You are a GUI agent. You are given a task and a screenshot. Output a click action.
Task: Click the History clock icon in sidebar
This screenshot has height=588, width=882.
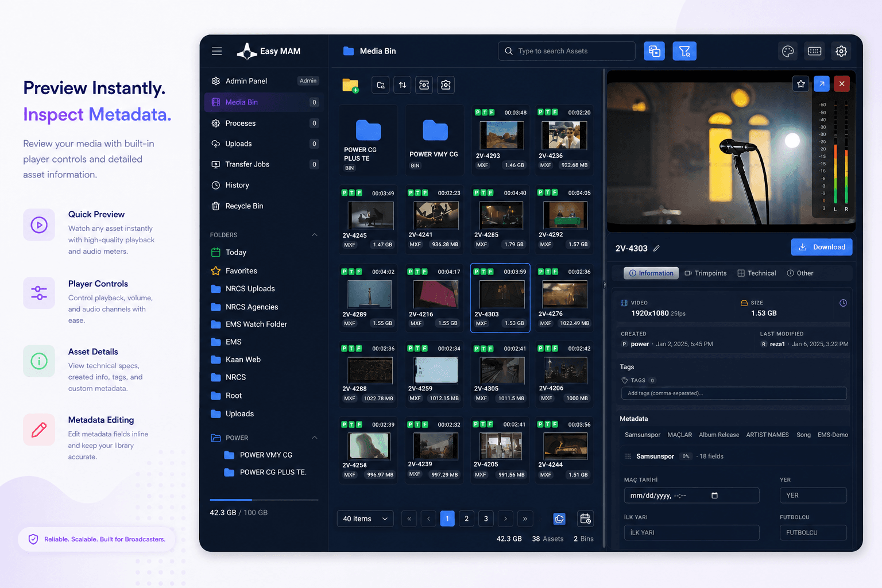(x=216, y=185)
